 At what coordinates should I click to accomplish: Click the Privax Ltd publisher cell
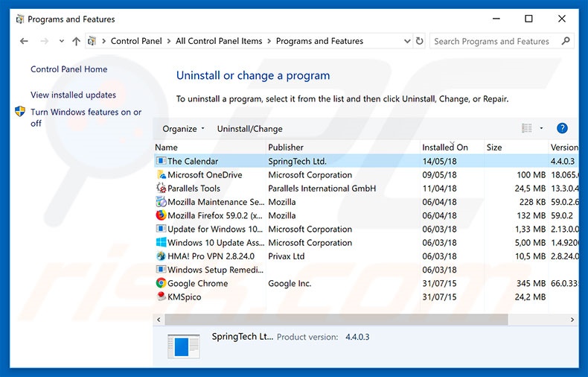coord(286,256)
